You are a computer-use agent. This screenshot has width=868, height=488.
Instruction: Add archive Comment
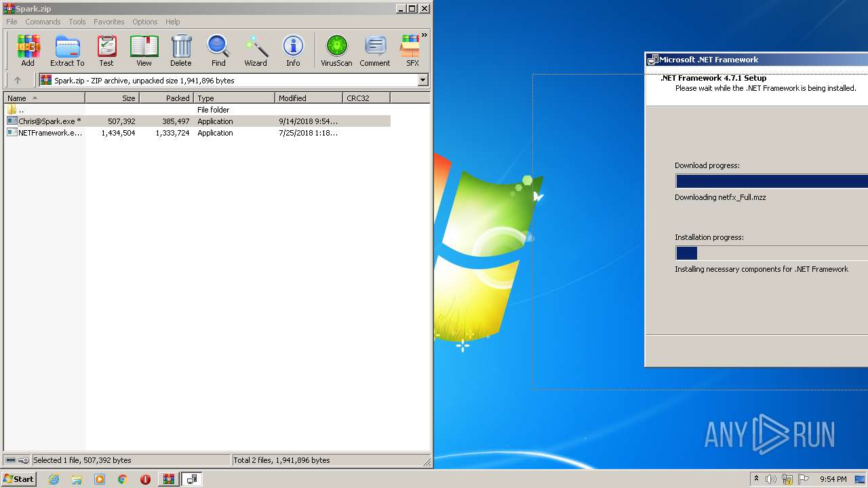375,51
